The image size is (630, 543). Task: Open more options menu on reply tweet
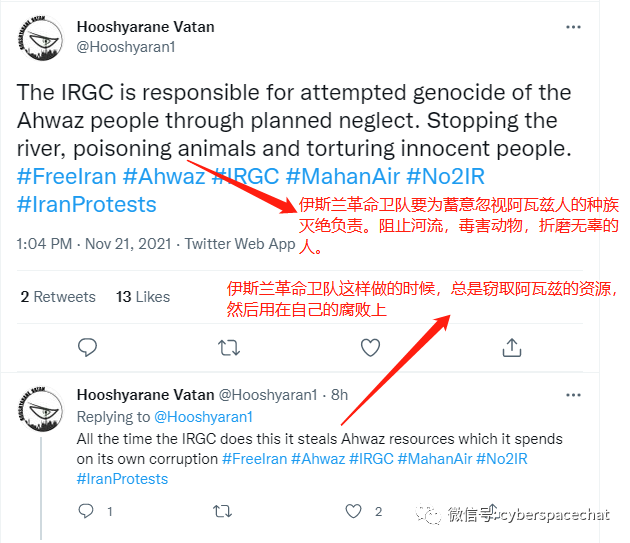[x=573, y=395]
